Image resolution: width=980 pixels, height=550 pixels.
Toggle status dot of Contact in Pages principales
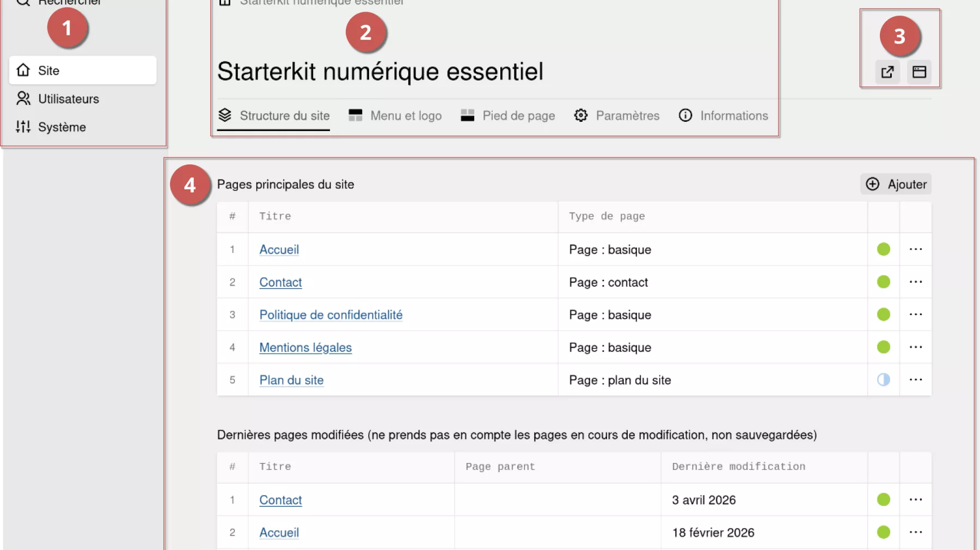(884, 282)
